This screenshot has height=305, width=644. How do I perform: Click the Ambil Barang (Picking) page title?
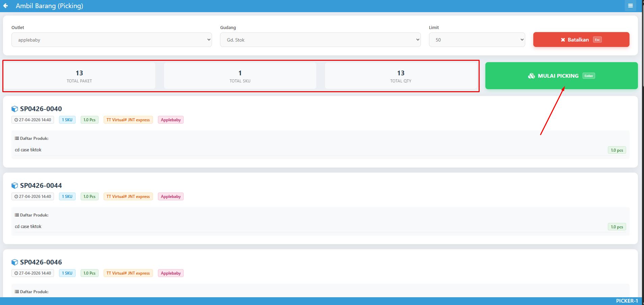click(x=49, y=6)
